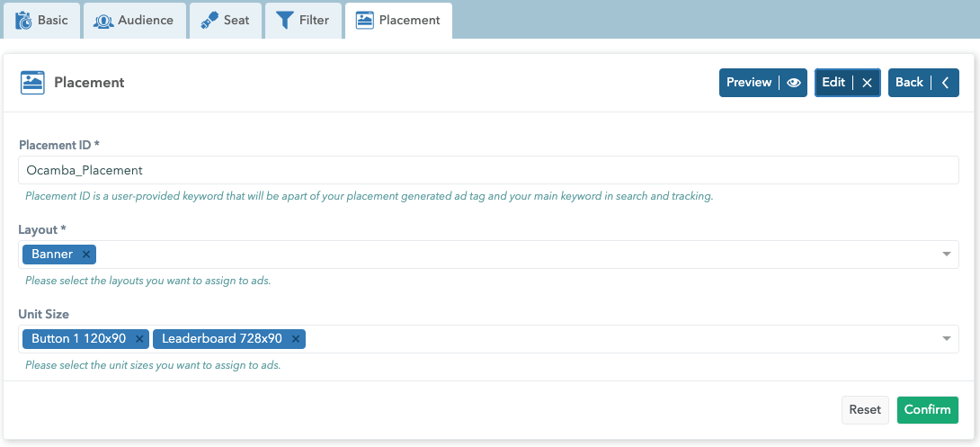Click the Basic tab clipboard icon

tap(23, 20)
